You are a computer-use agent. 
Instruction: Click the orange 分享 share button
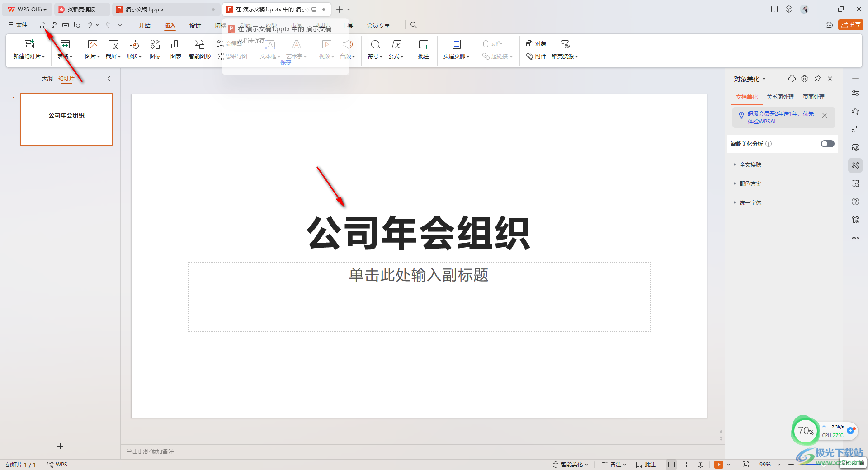[851, 25]
